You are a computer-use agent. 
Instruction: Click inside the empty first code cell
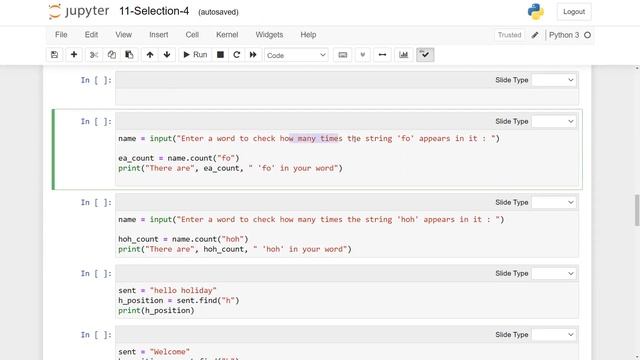(347, 97)
